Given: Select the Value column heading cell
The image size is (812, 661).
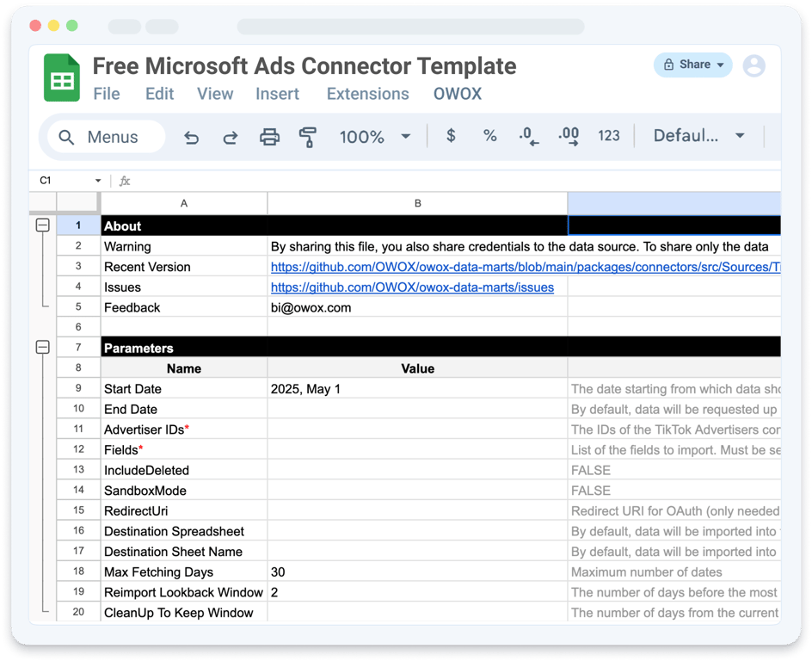Looking at the screenshot, I should (x=417, y=368).
